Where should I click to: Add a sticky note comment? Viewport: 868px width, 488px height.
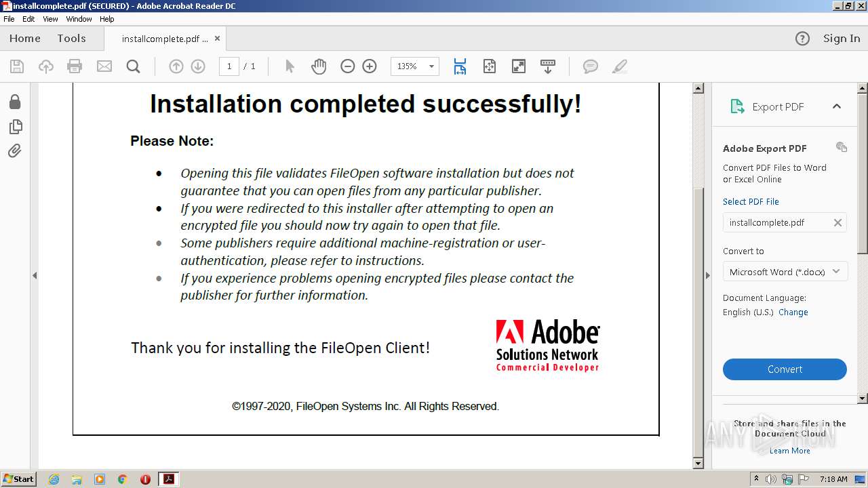coord(591,66)
